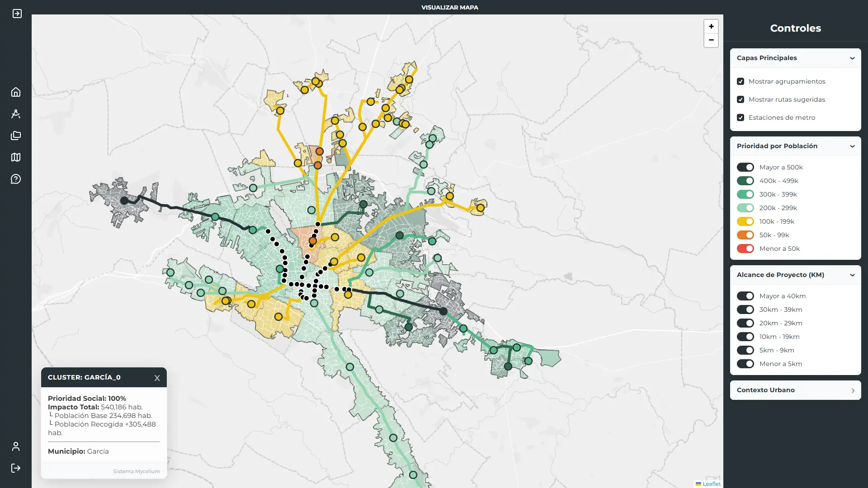Toggle 100k - 199k population switch
Viewport: 868px width, 488px height.
coord(745,221)
